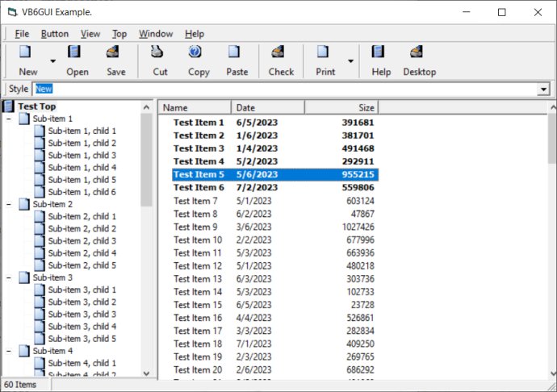Select tree item Sub-item 3, child 5
Screen dimensions: 557x392
pos(82,339)
